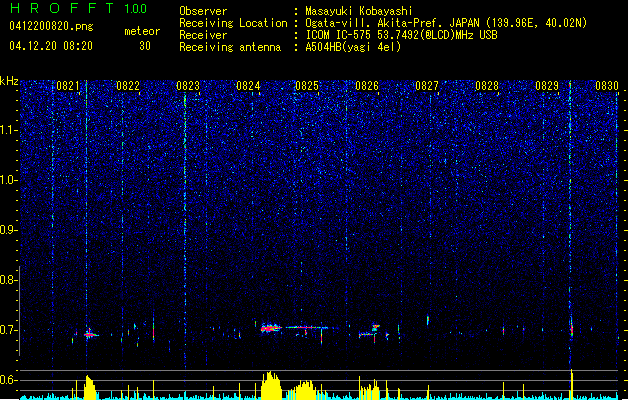Screen dimensions: 629x400
Task: Click the 0826 time marker
Action: [x=367, y=86]
